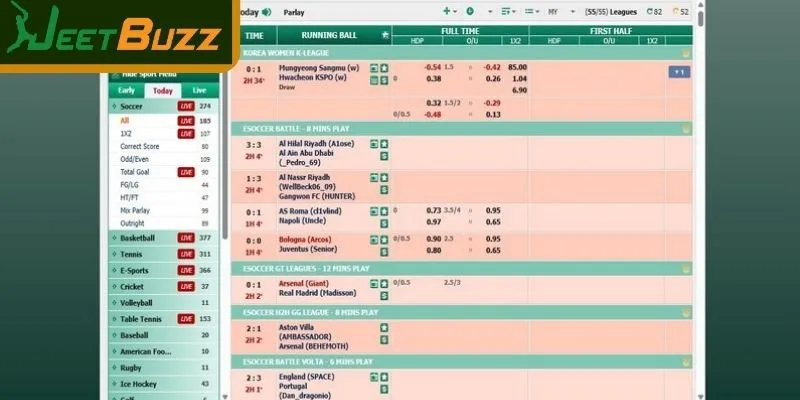Image resolution: width=800 pixels, height=400 pixels.
Task: Click the clock icon in the top toolbar
Action: (x=469, y=11)
